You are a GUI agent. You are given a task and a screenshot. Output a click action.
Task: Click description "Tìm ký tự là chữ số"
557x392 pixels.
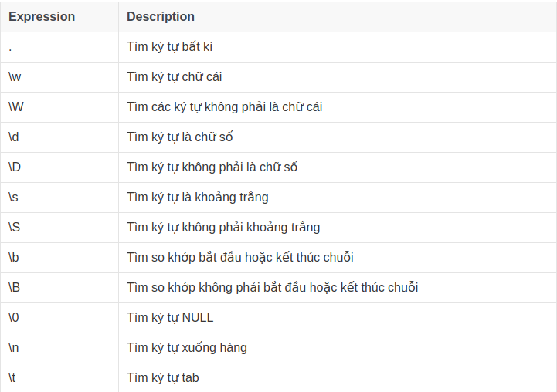pos(180,137)
